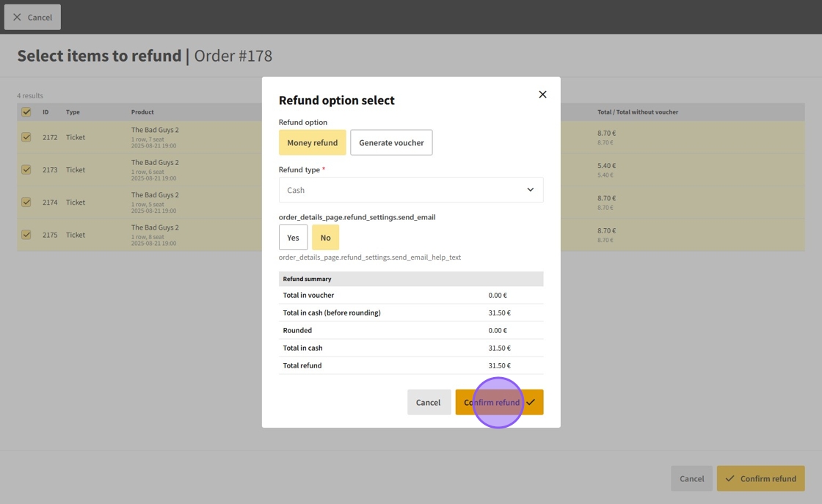Screen dimensions: 822x504
Task: Click the checkmark icon on modal Confirm refund
Action: (x=531, y=402)
